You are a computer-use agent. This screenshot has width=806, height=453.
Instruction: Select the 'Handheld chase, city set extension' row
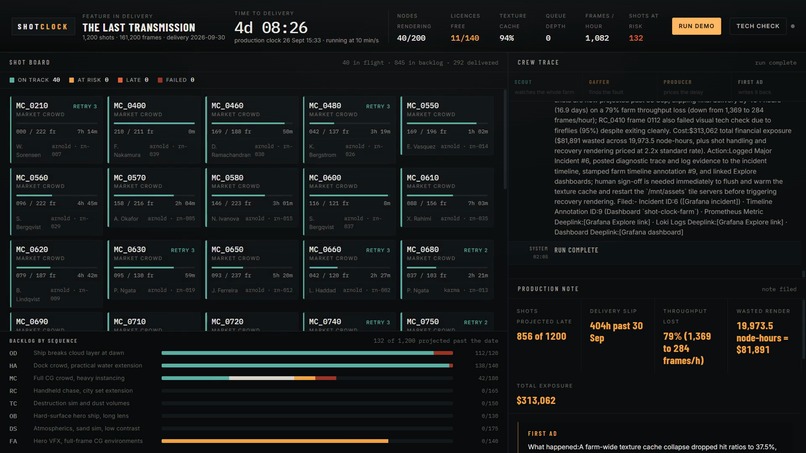coord(253,391)
